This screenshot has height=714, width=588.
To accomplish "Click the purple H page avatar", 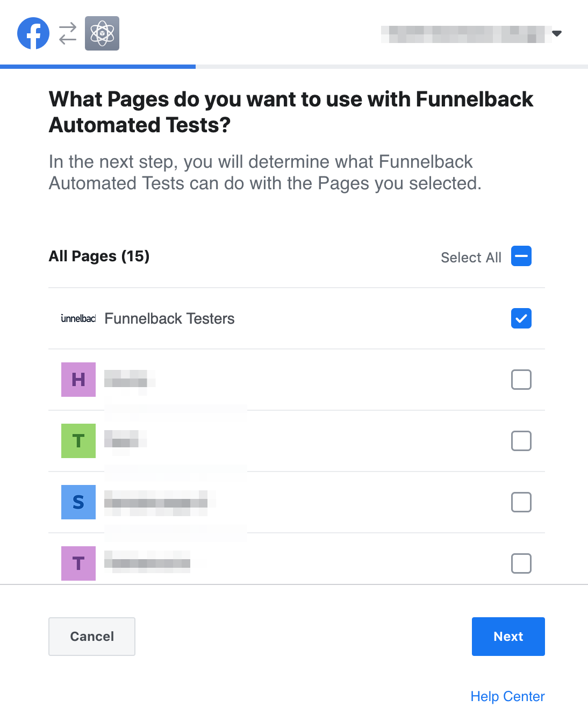I will click(x=78, y=380).
